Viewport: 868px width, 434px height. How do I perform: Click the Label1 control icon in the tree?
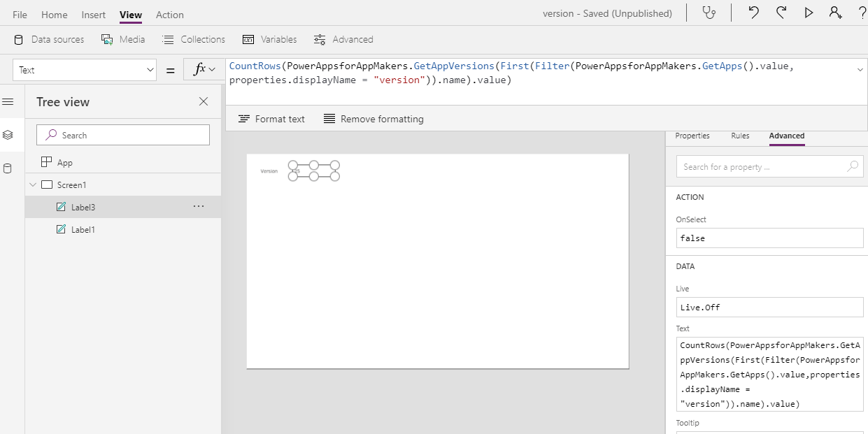tap(61, 229)
